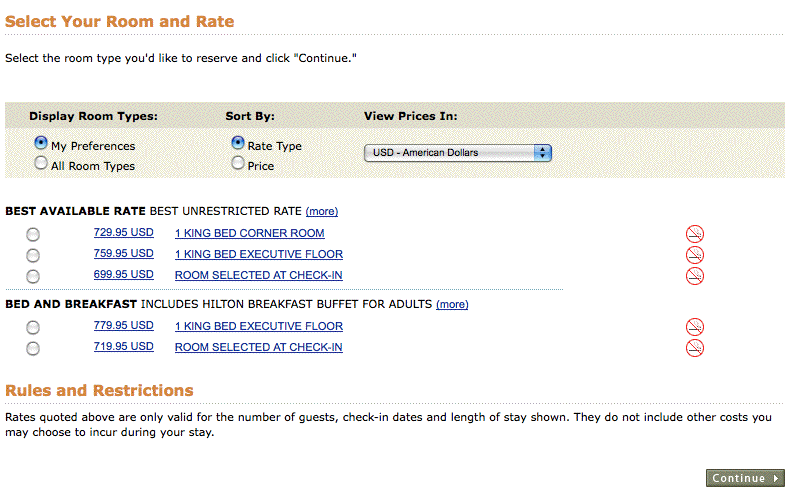Sort rooms by Price

point(238,164)
